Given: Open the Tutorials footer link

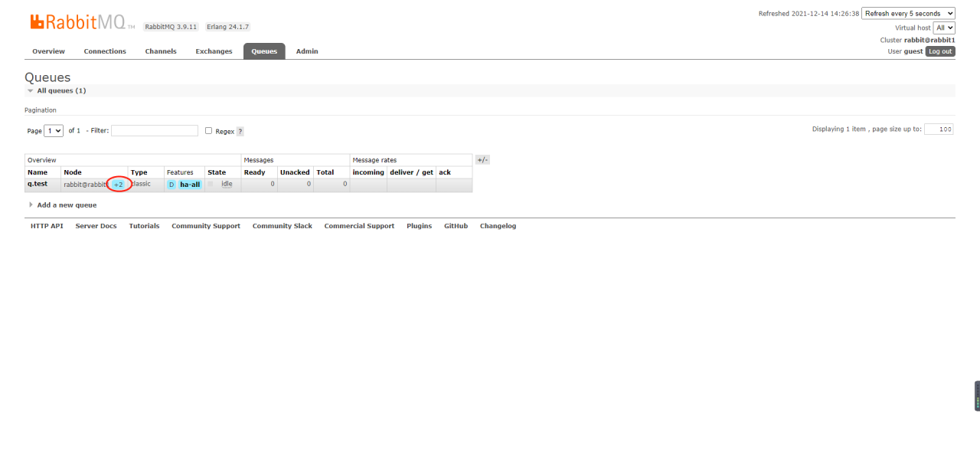Looking at the screenshot, I should [x=144, y=226].
